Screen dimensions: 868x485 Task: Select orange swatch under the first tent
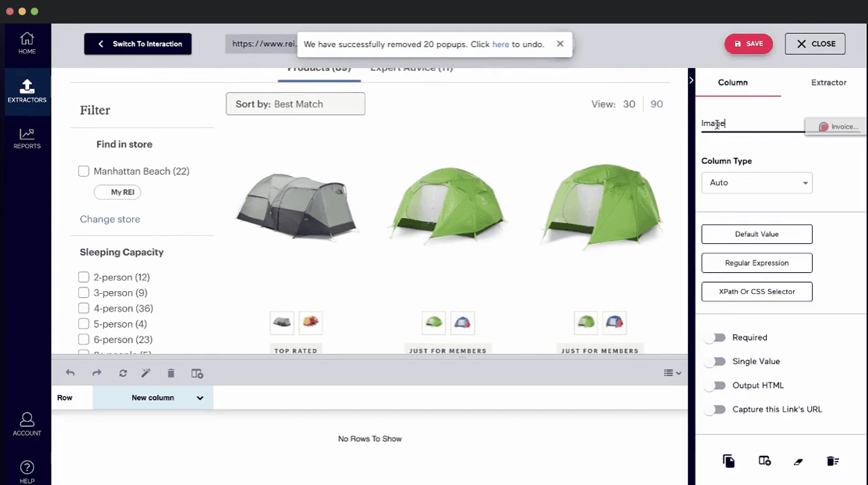311,322
